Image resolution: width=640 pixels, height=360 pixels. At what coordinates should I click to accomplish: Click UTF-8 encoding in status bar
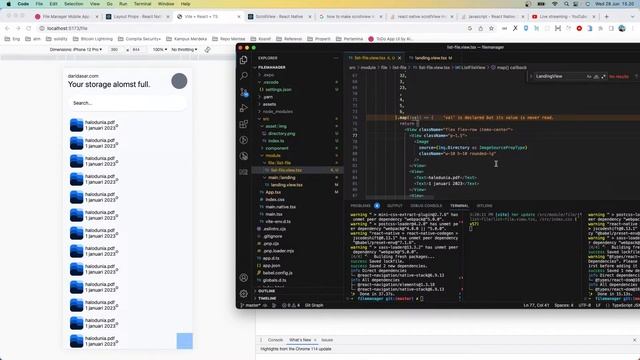point(584,305)
